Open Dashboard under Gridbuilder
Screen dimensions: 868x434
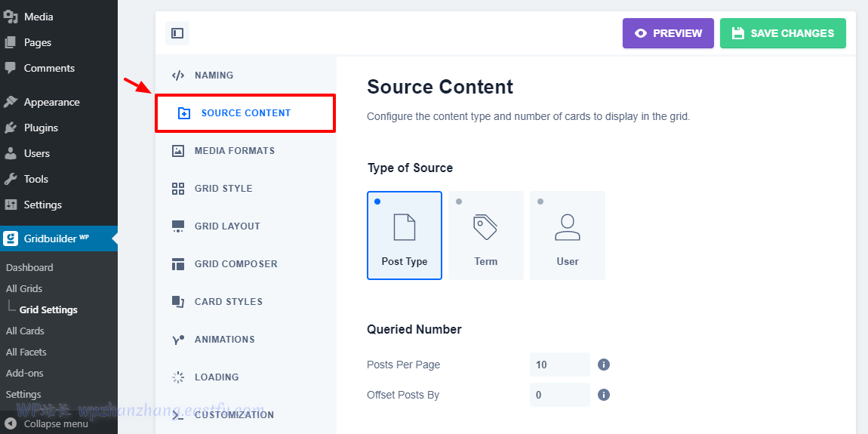(29, 267)
